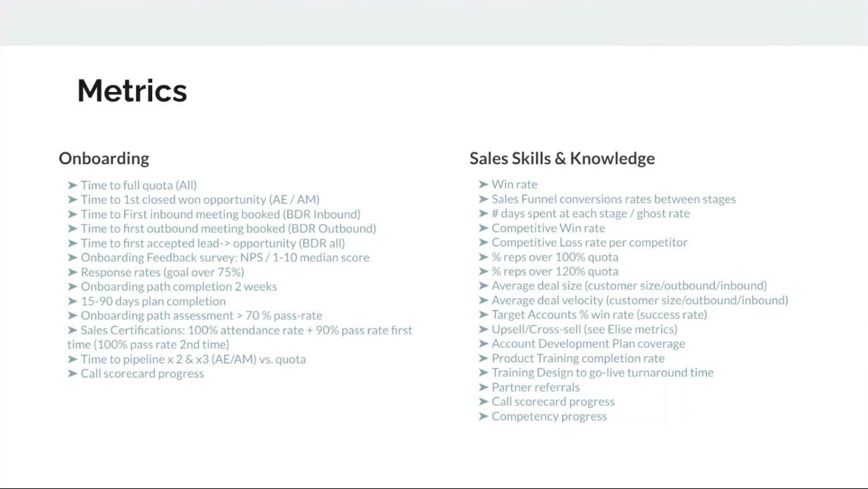Viewport: 868px width, 489px height.
Task: Click the arrow bullet before "Response rates"
Action: click(x=73, y=272)
